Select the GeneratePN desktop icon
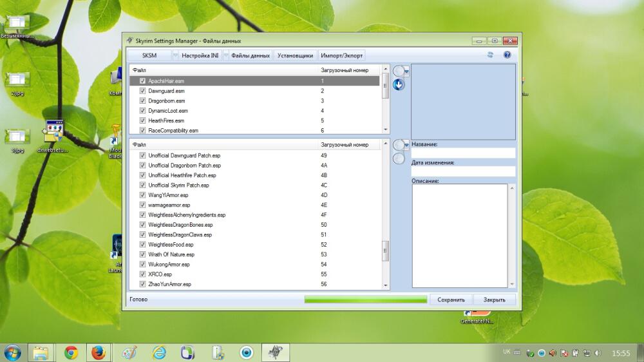 (x=477, y=317)
